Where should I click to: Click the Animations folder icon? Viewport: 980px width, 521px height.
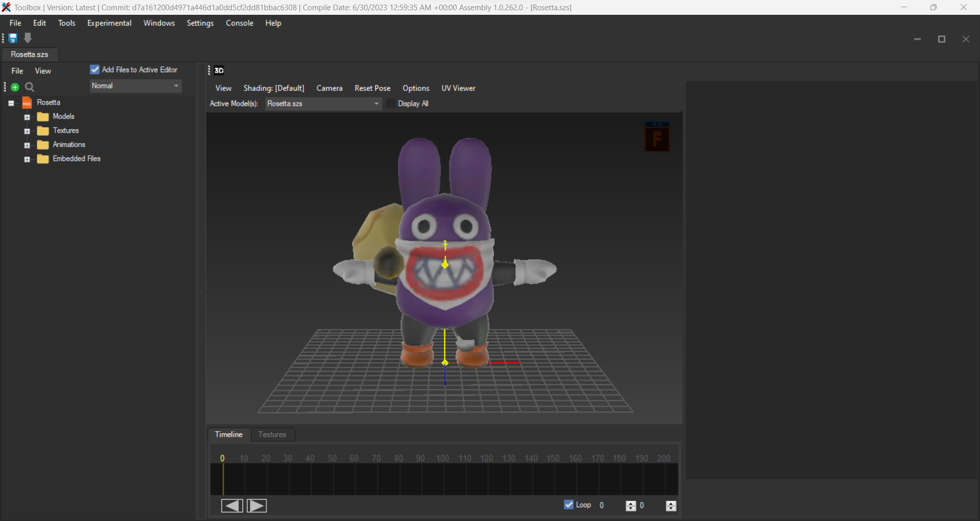click(43, 145)
